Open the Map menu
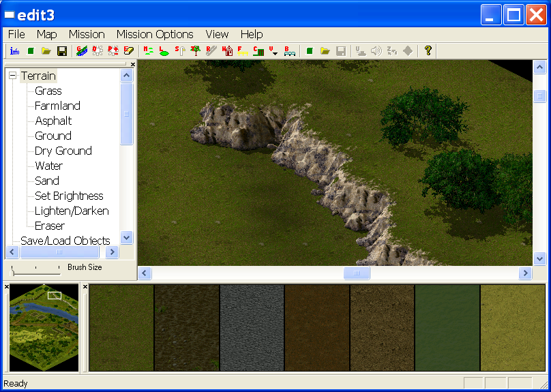The height and width of the screenshot is (392, 551). click(x=47, y=34)
